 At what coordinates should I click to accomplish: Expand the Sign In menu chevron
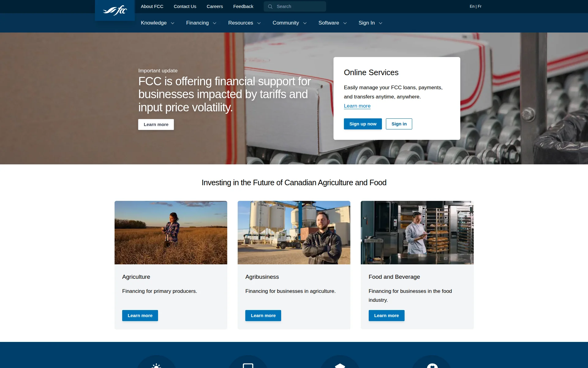380,23
